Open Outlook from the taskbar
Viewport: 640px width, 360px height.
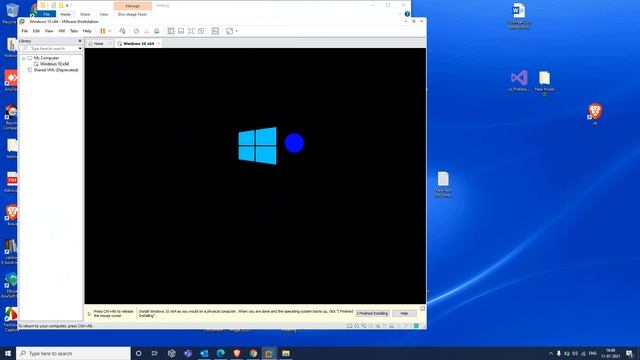click(204, 353)
